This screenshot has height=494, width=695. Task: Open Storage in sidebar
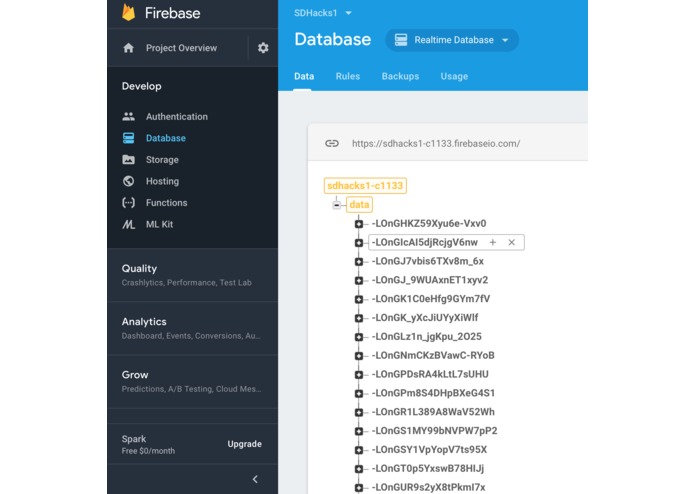[x=162, y=159]
